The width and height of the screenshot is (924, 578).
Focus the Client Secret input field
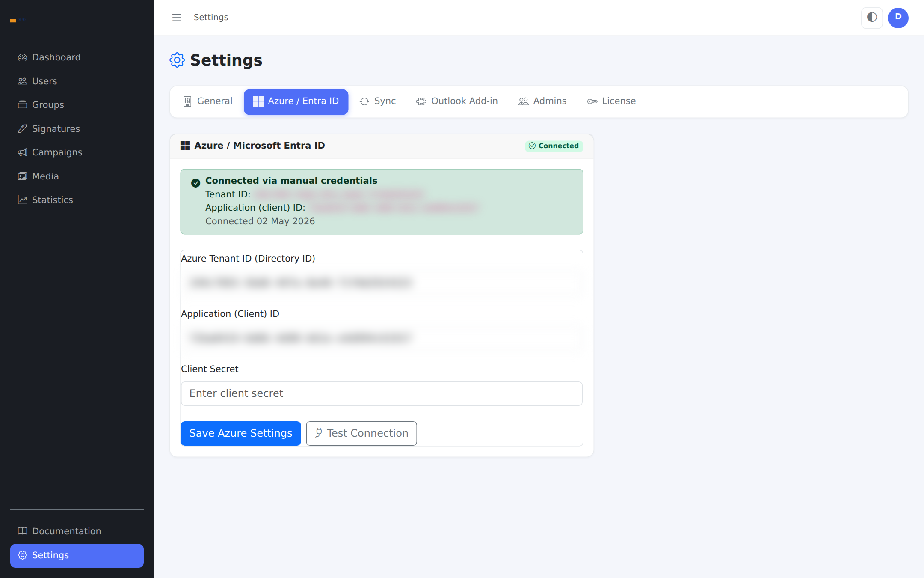[382, 393]
